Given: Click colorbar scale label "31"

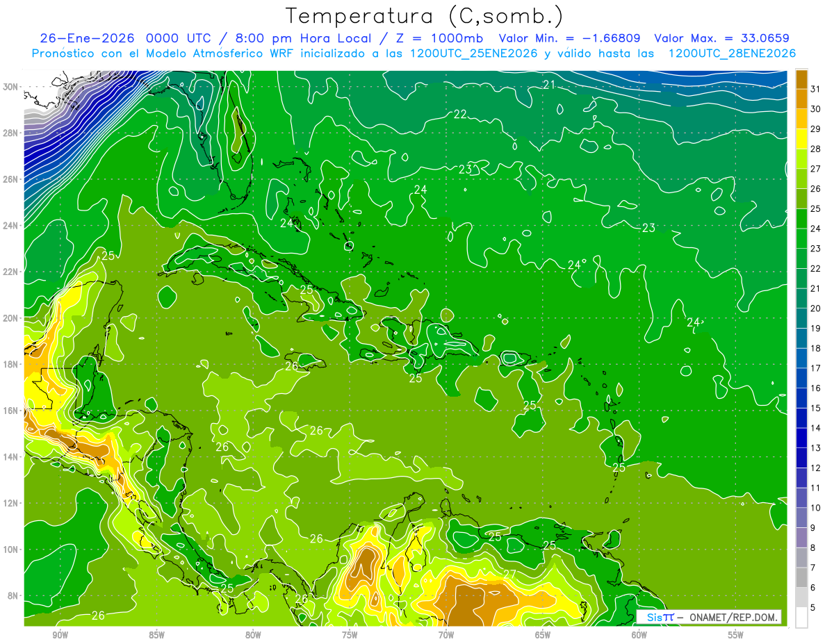Looking at the screenshot, I should pos(816,88).
